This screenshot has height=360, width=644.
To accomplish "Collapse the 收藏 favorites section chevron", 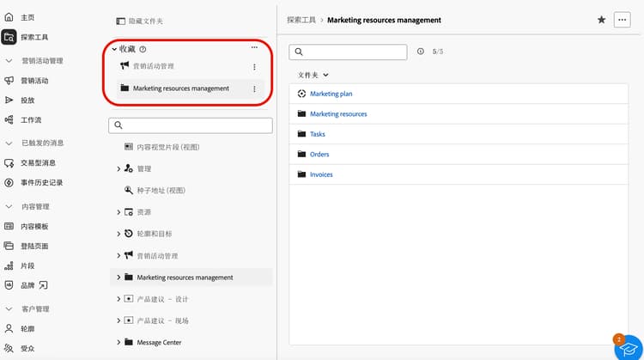I will 114,49.
